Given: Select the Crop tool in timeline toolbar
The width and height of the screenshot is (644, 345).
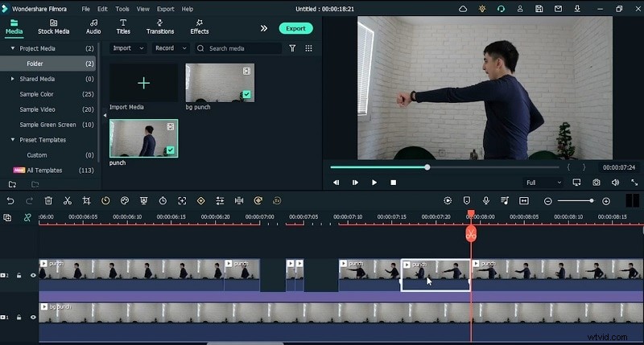Looking at the screenshot, I should pyautogui.click(x=86, y=200).
